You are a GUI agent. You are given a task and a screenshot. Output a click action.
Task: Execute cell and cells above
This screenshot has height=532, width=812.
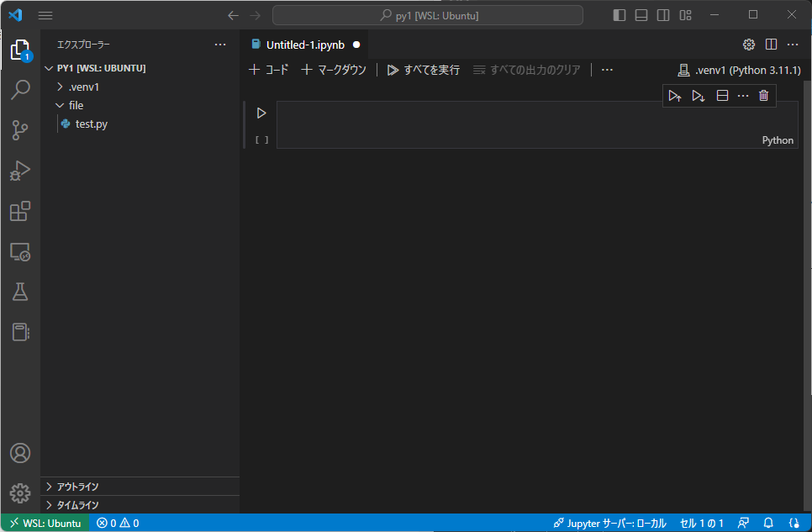(675, 95)
